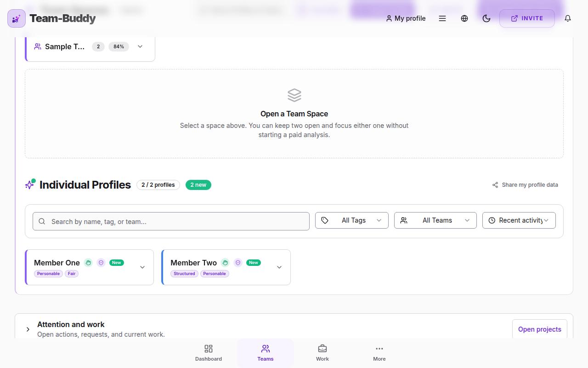Click the New badge on Member Two
Image resolution: width=588 pixels, height=368 pixels.
click(254, 263)
